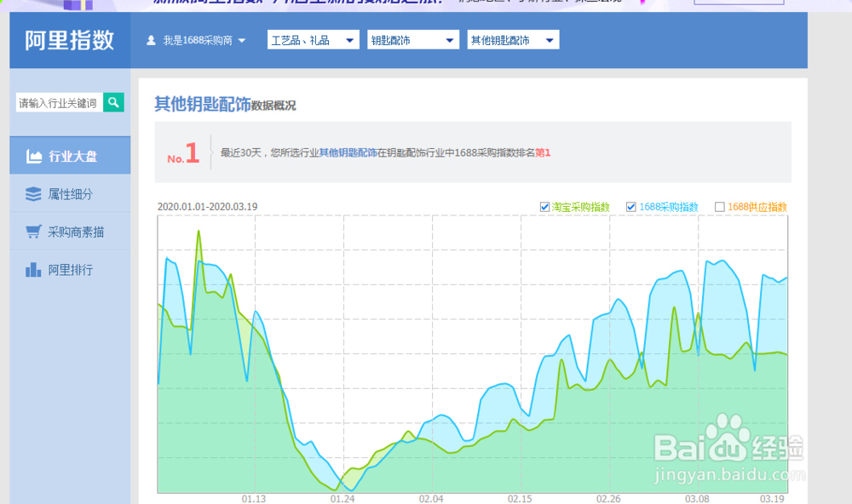Click the 采购商素描 shopping cart icon
Screen dimensions: 852x504
33,231
